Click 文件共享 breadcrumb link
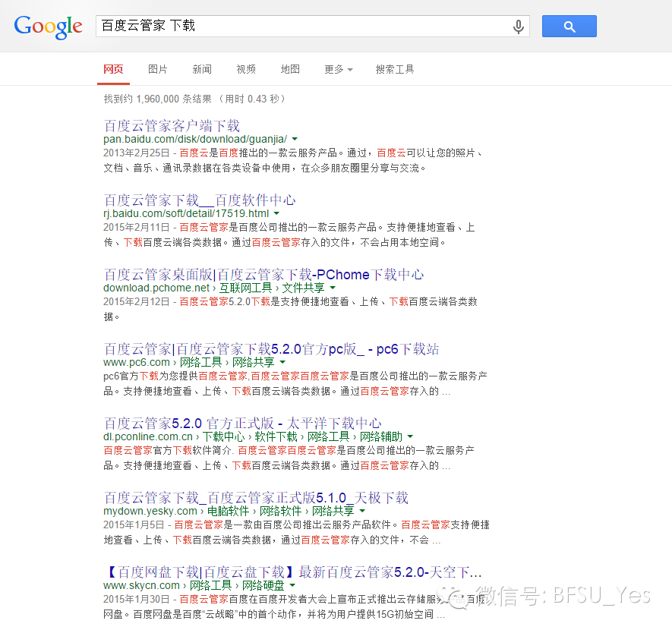The height and width of the screenshot is (630, 672). (x=303, y=288)
